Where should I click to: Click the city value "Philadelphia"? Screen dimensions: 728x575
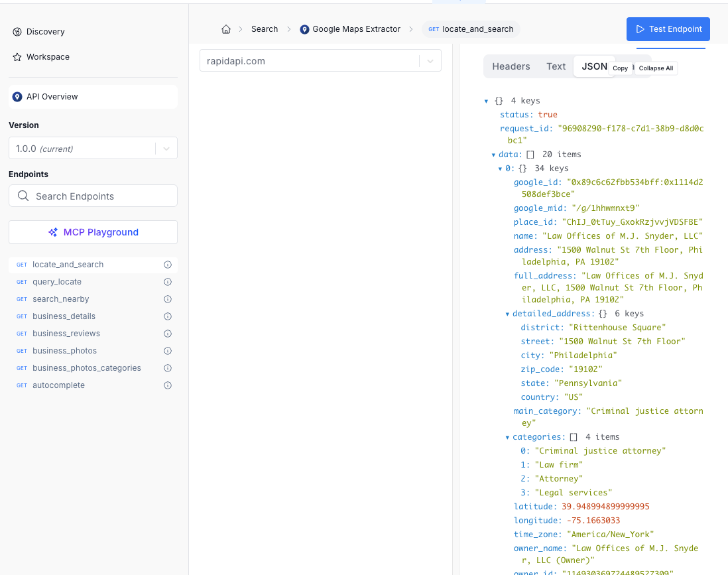tap(583, 355)
